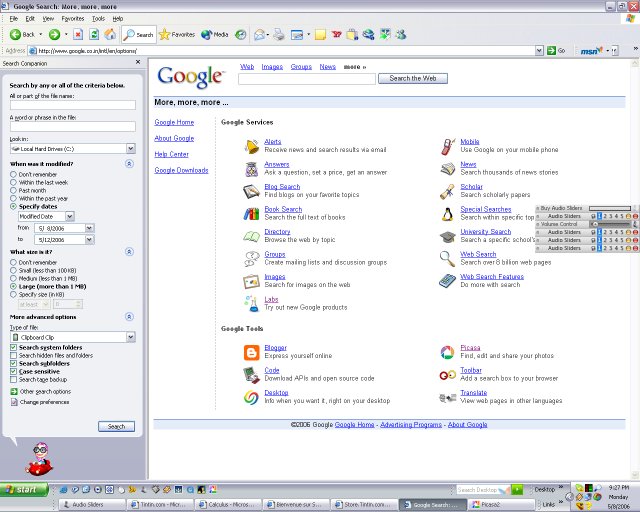Open the File menu
This screenshot has height=512, width=640.
[x=13, y=19]
